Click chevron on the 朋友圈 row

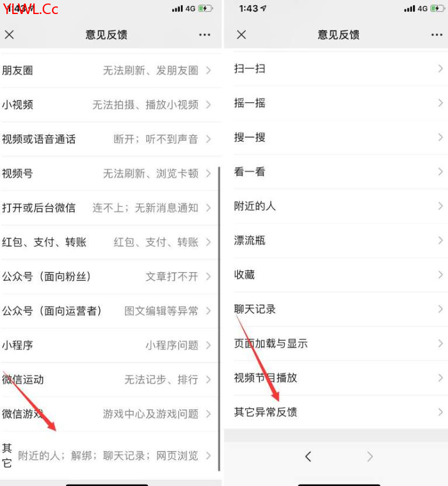(209, 70)
